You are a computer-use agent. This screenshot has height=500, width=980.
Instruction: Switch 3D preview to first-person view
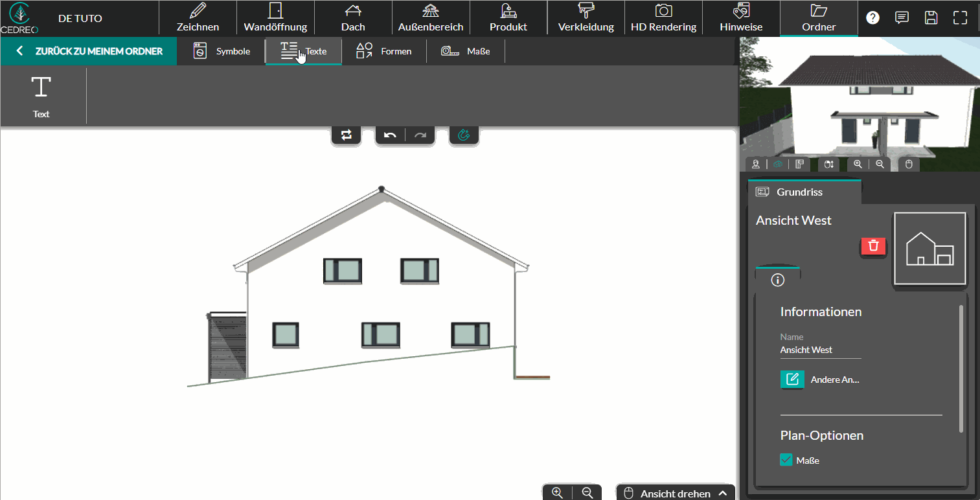pos(755,165)
